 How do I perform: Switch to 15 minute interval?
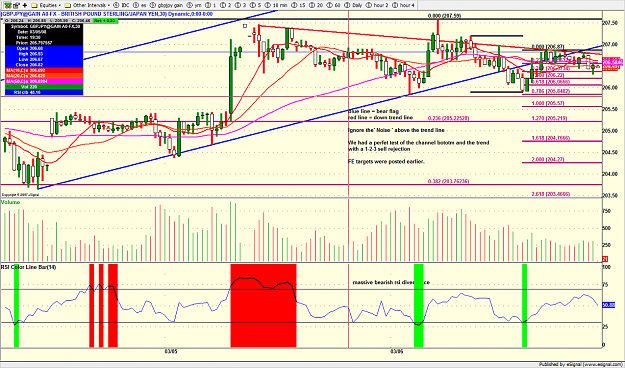pyautogui.click(x=299, y=5)
